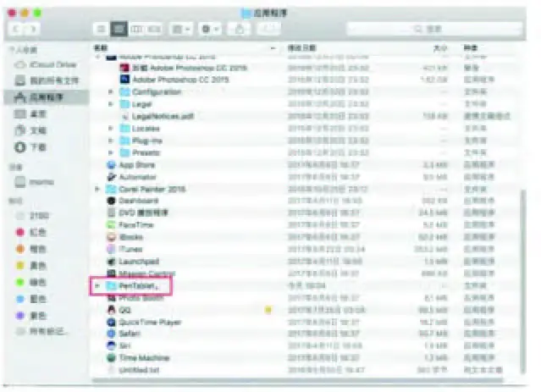This screenshot has width=541, height=392.
Task: Click the Finder search field
Action: (434, 29)
